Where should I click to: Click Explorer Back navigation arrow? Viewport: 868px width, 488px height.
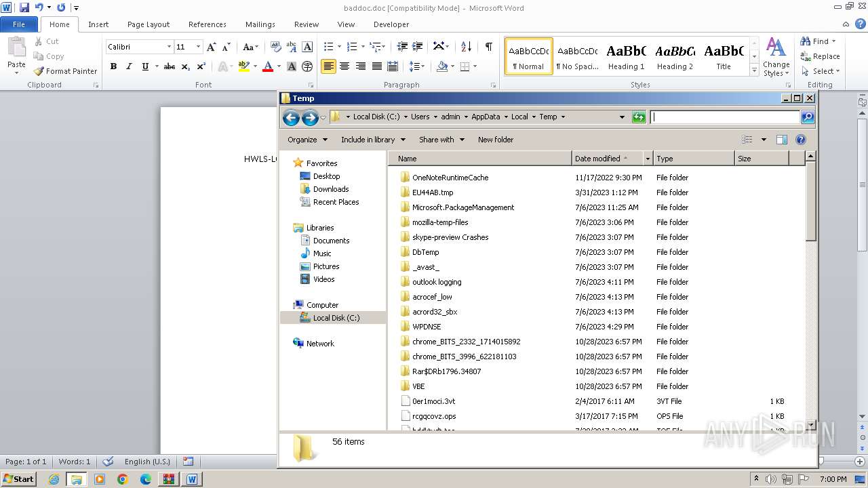click(x=291, y=118)
